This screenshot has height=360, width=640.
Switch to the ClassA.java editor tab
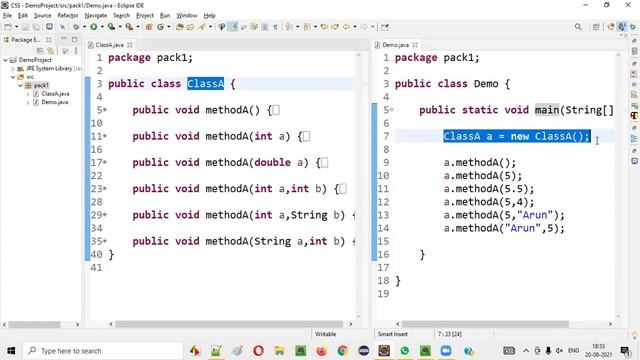point(109,45)
